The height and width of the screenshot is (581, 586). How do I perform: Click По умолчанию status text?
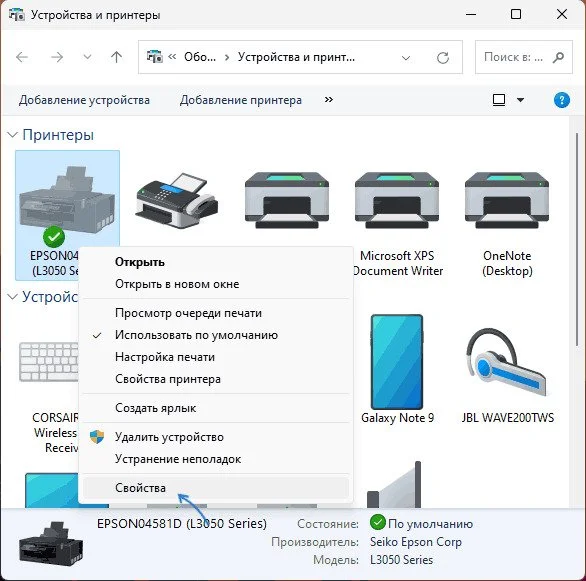click(x=431, y=524)
